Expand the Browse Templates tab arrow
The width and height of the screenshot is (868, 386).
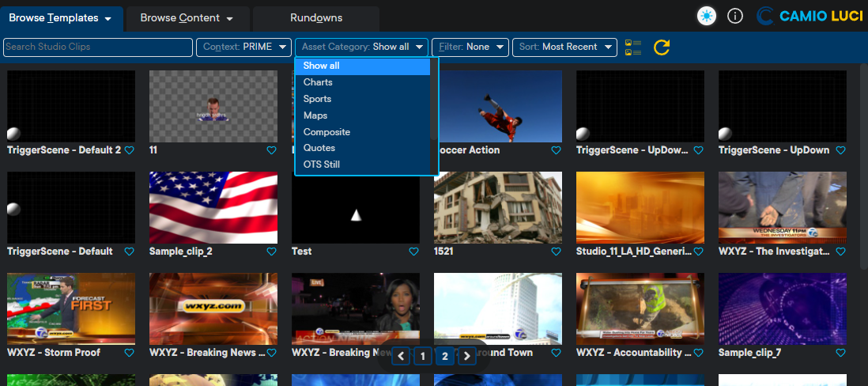pos(108,19)
